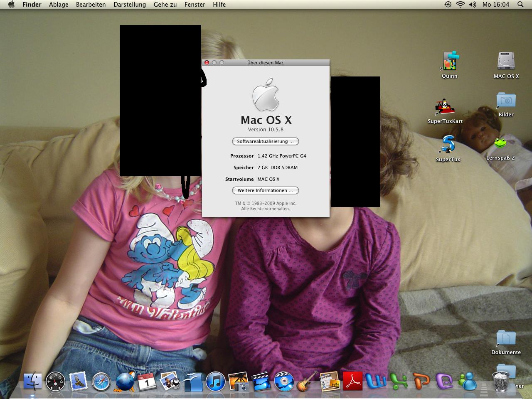Click the Softwareaktualisierung button
The width and height of the screenshot is (532, 399).
click(x=265, y=141)
